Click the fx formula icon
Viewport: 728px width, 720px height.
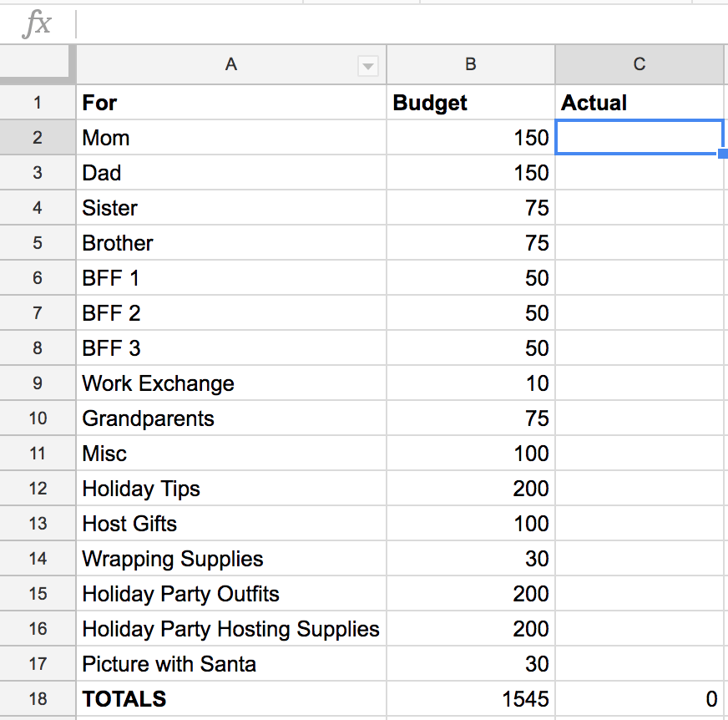pos(37,23)
